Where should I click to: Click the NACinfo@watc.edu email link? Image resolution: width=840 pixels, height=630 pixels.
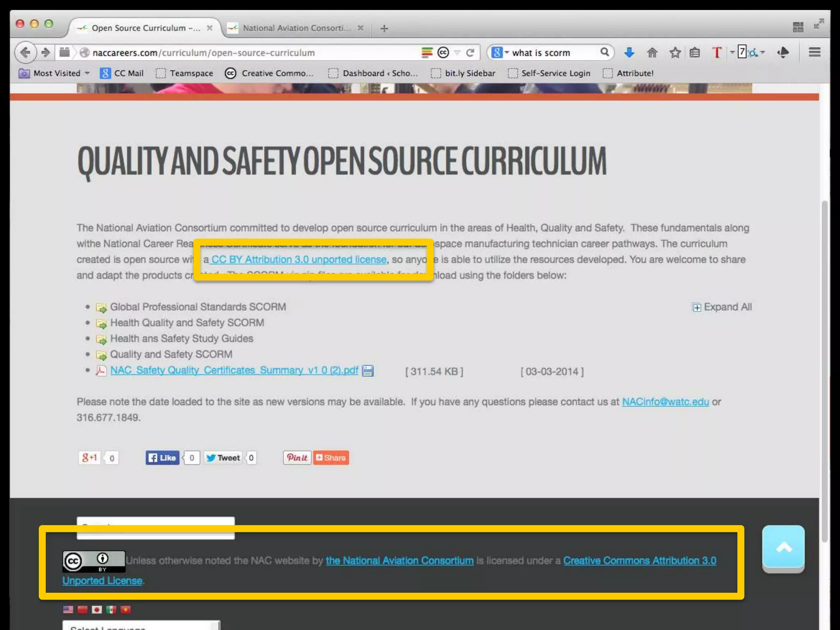(665, 402)
